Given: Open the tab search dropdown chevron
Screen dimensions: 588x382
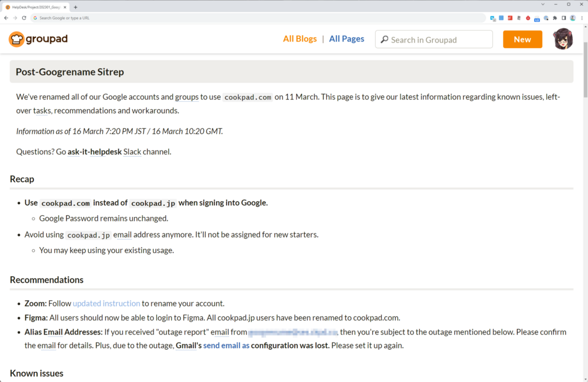Looking at the screenshot, I should (x=543, y=4).
